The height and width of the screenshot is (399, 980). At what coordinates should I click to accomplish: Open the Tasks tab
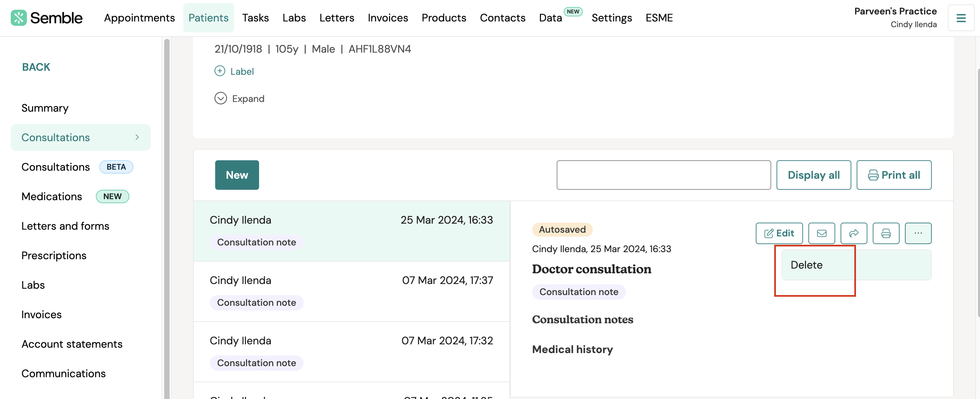(255, 18)
